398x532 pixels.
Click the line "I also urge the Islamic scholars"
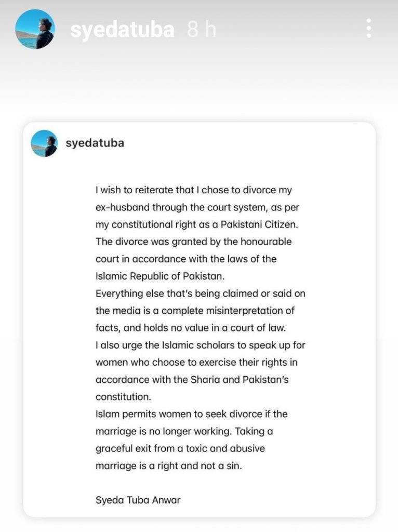(201, 345)
